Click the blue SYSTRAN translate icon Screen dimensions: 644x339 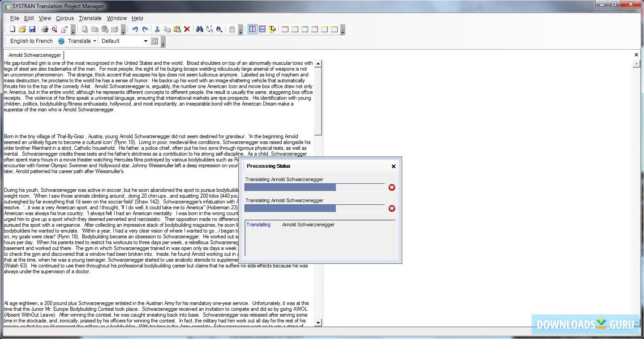coord(61,41)
